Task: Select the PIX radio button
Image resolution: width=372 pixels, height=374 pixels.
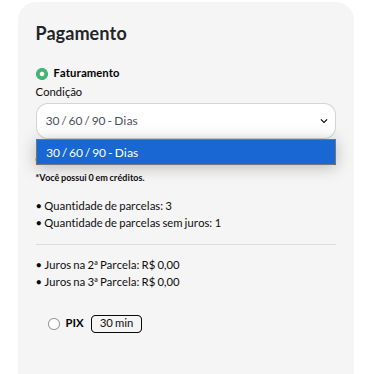Action: tap(54, 324)
